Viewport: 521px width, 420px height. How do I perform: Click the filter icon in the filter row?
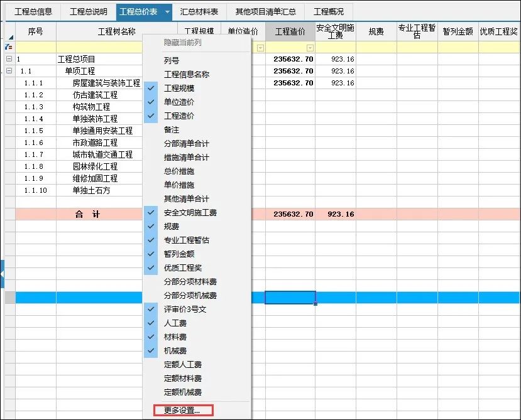tap(8, 48)
